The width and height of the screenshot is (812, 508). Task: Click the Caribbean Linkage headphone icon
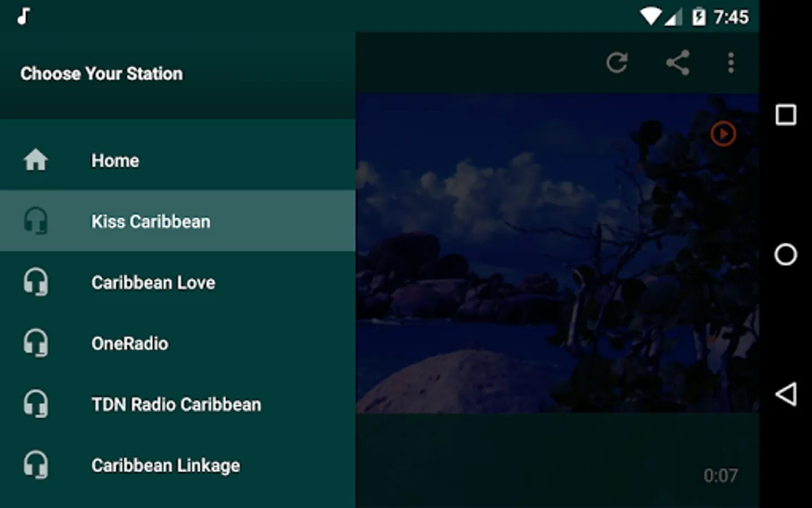[x=36, y=465]
